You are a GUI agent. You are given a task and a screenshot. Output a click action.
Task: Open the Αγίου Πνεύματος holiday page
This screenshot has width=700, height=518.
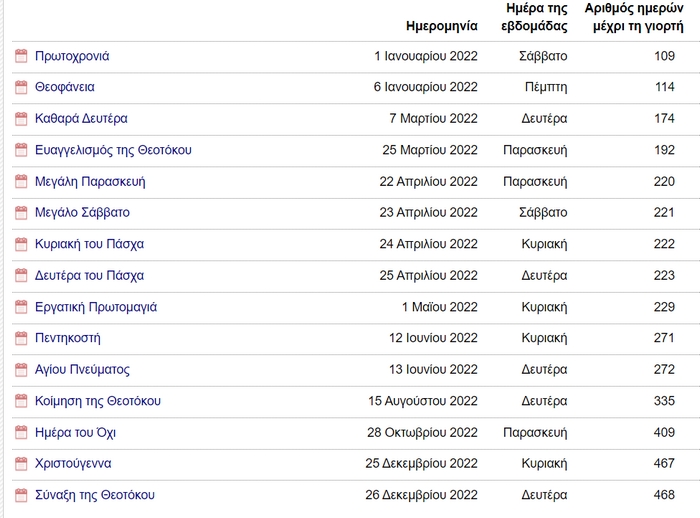point(82,370)
